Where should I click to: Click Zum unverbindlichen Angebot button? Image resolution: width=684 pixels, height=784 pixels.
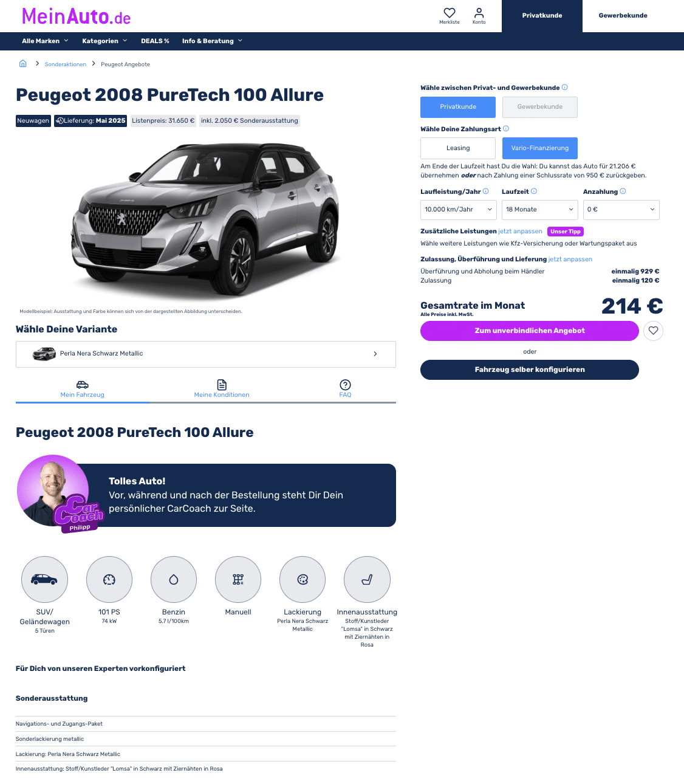pos(530,331)
